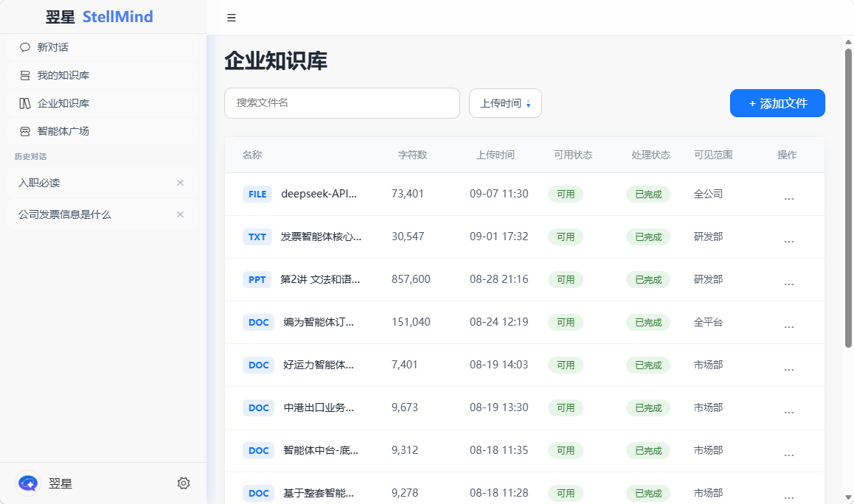Click DOC badge of 编为智能体订
Screen dimensions: 854x504
[258, 322]
